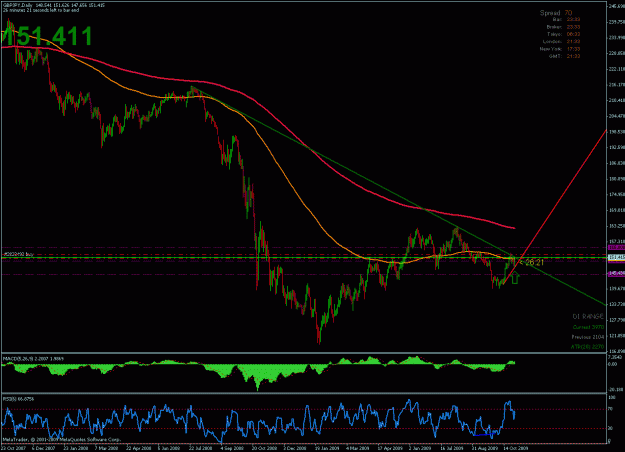Click the Broker time entry
Viewport: 625px width, 452px height.
(563, 27)
